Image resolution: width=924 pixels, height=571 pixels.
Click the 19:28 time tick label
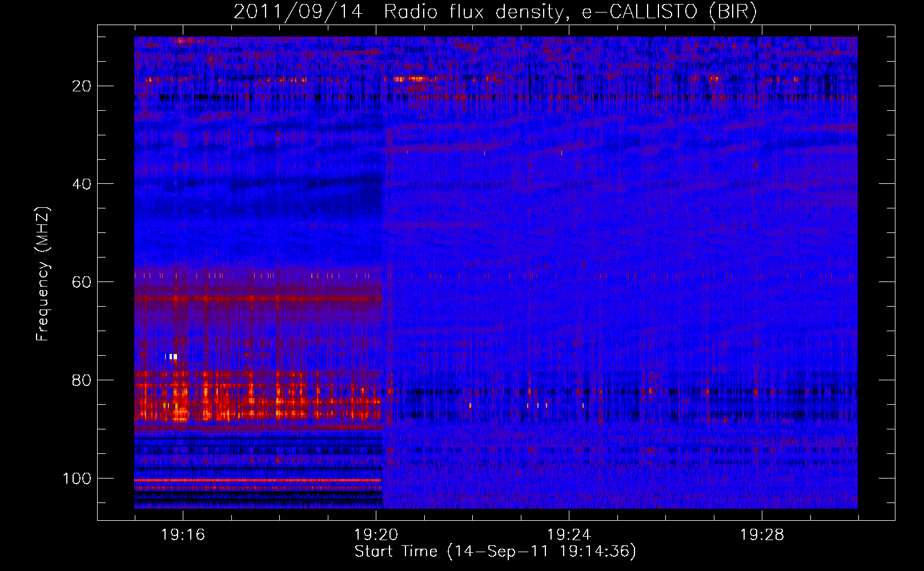(762, 535)
